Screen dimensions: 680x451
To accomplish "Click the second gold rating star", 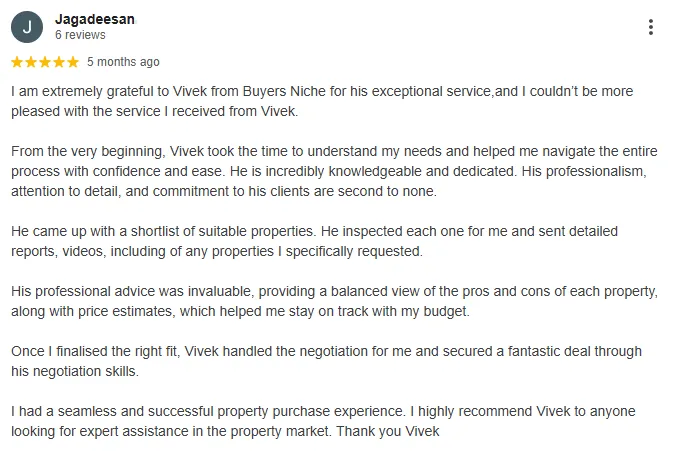I will click(x=31, y=62).
